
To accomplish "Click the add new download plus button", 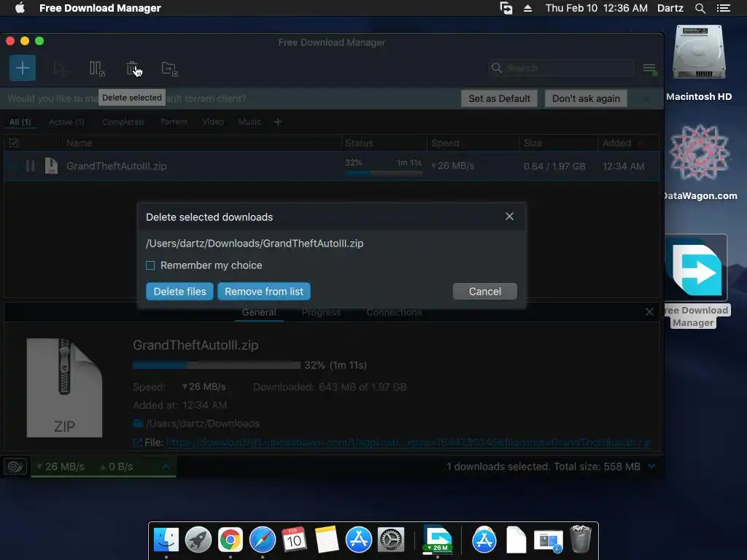I will [x=23, y=68].
